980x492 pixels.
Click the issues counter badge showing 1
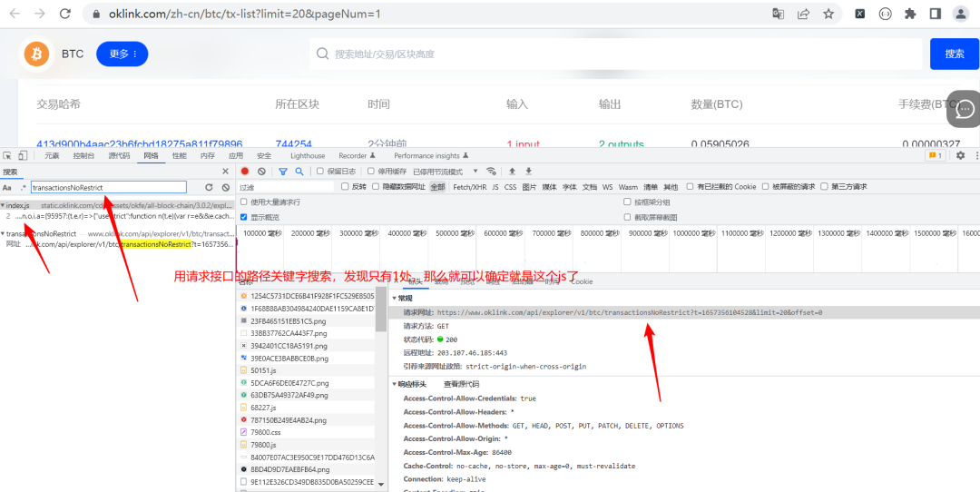click(x=935, y=155)
